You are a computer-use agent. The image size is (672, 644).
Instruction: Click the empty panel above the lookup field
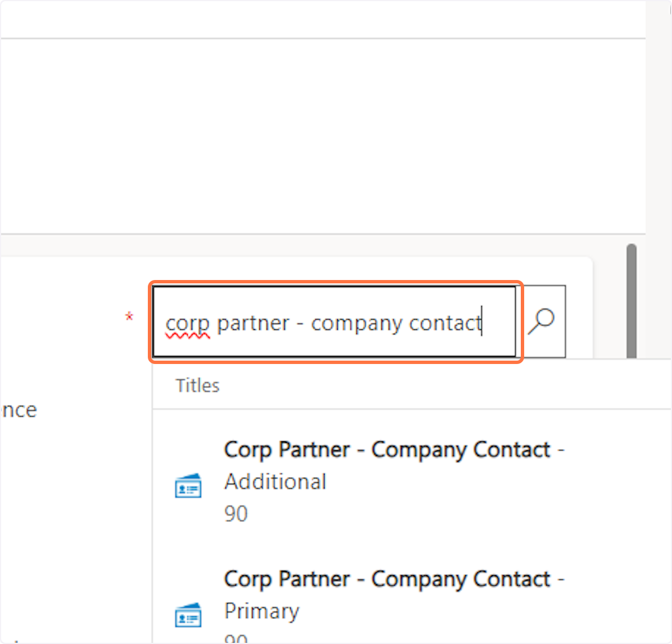click(322, 136)
